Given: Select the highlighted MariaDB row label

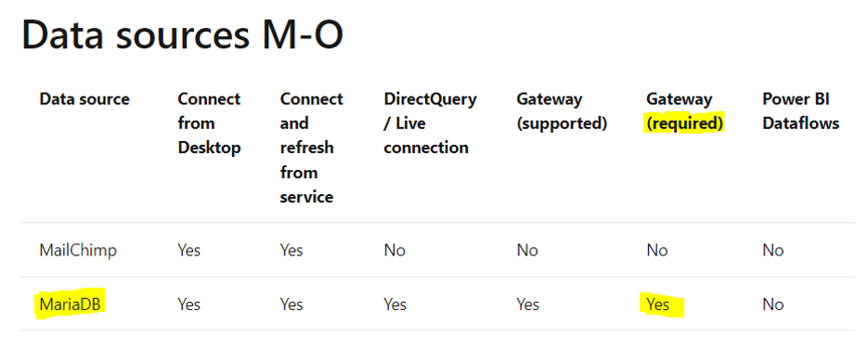Looking at the screenshot, I should point(71,305).
